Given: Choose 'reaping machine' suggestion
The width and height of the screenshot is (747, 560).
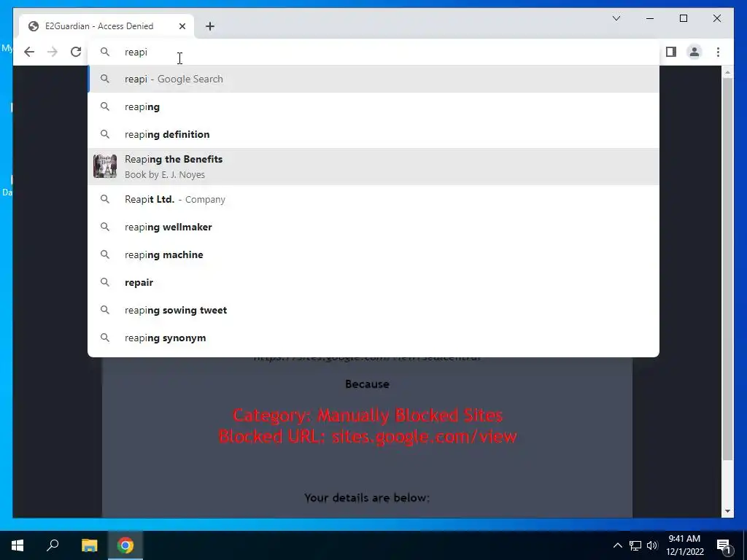Looking at the screenshot, I should coord(373,254).
